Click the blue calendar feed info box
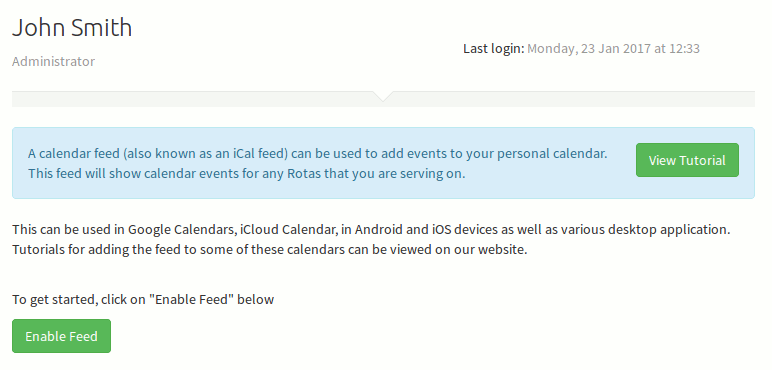Viewport: 772px width, 370px height. [x=383, y=163]
